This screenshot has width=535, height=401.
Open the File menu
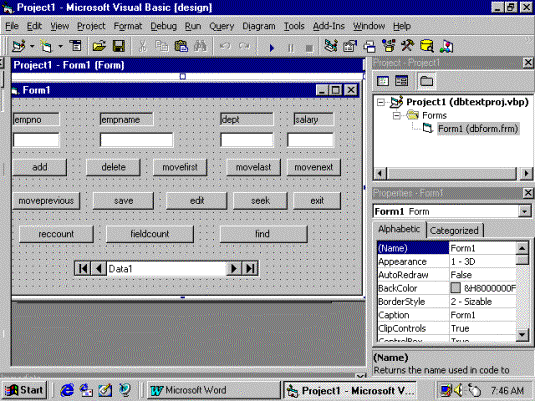click(x=12, y=26)
